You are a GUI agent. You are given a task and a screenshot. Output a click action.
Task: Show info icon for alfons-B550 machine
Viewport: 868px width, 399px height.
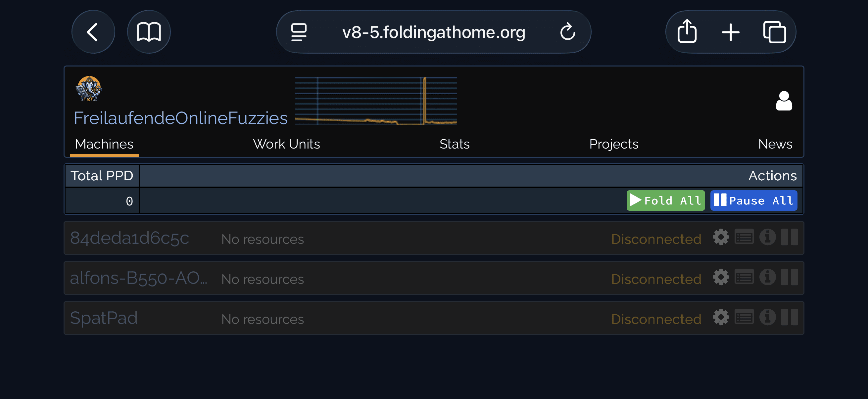pos(767,278)
